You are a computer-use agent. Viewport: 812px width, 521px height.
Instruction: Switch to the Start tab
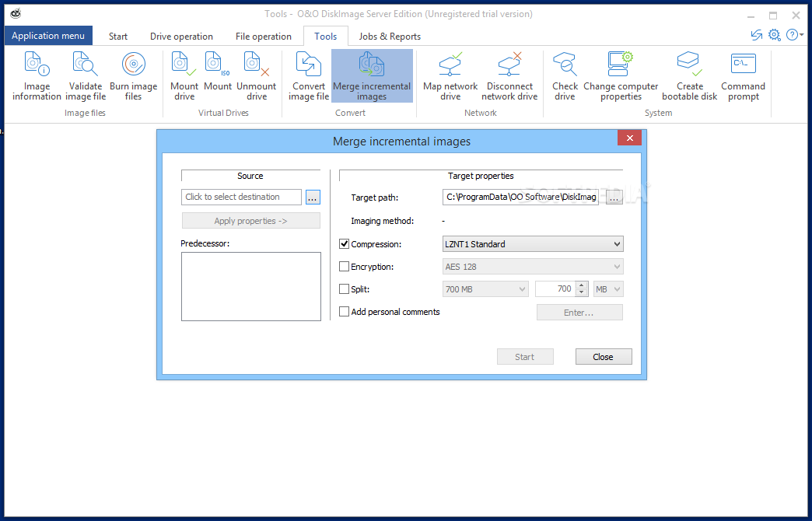click(118, 37)
